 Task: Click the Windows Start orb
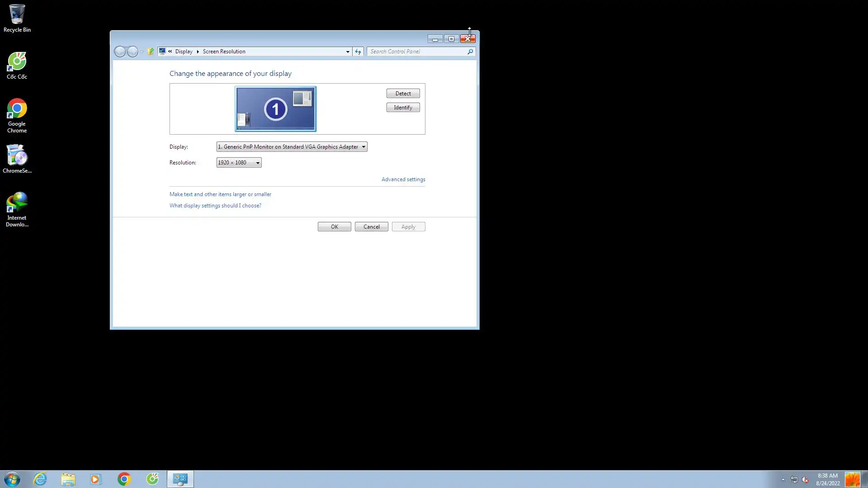pyautogui.click(x=12, y=479)
